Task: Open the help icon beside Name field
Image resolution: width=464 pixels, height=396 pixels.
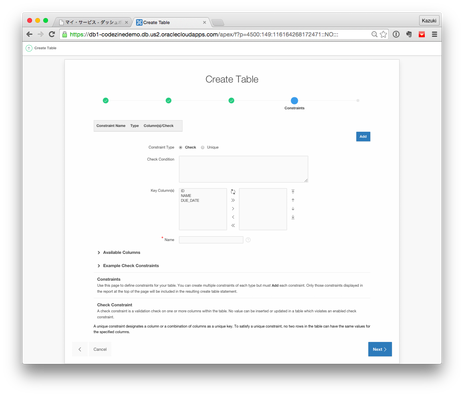Action: [248, 240]
